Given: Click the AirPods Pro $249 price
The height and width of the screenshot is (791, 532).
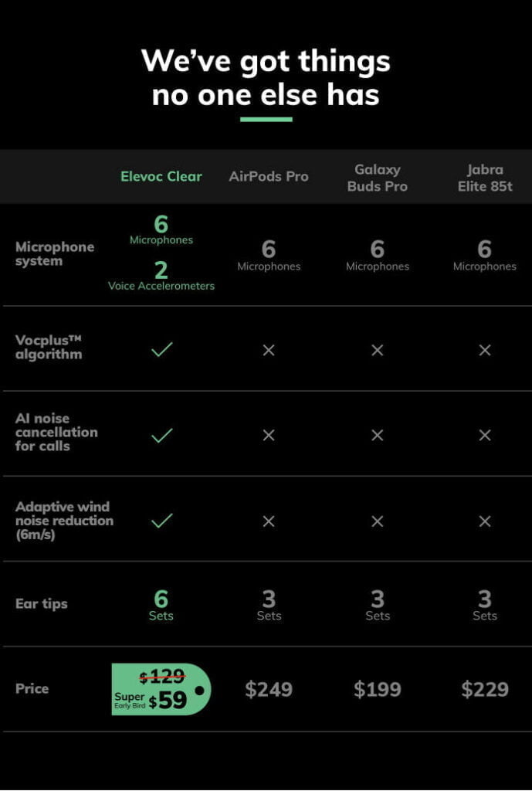Looking at the screenshot, I should point(269,689).
